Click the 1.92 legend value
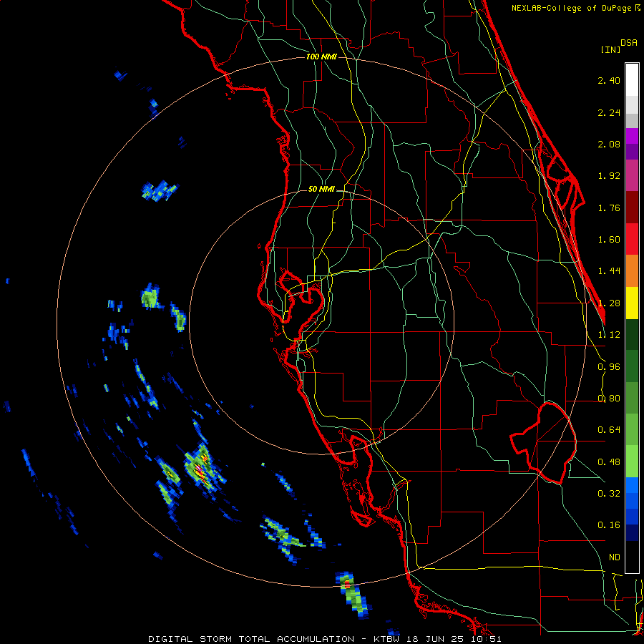Image resolution: width=644 pixels, height=644 pixels. (x=609, y=176)
